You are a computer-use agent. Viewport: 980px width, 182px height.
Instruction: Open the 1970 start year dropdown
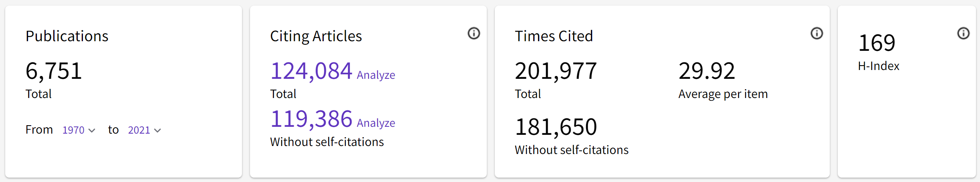79,130
